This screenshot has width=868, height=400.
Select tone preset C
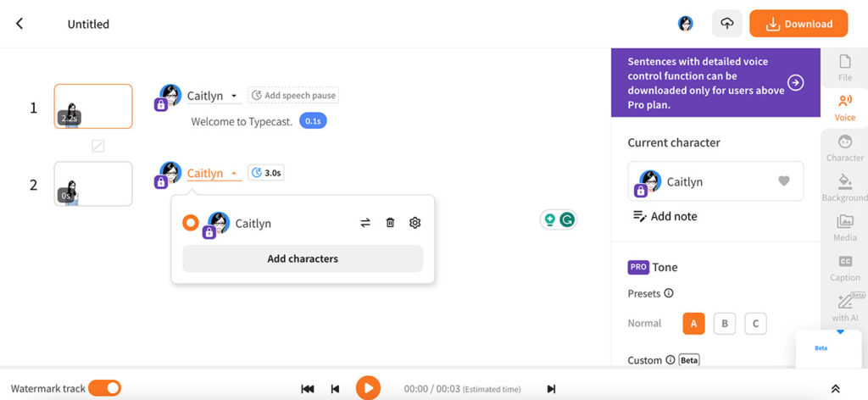(x=755, y=324)
